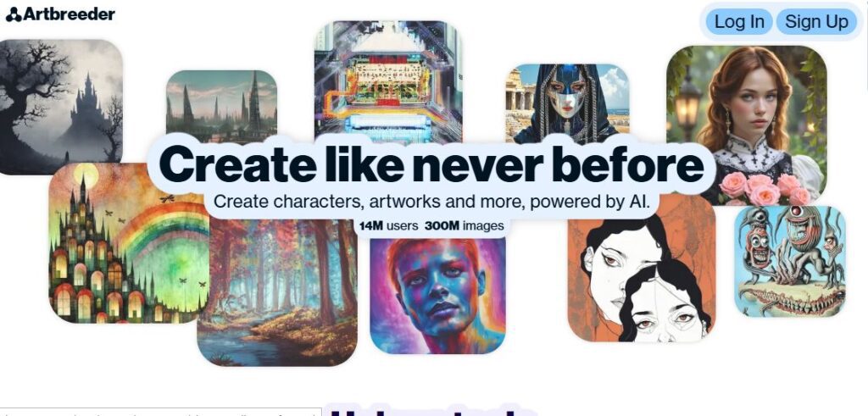
Task: Click the 14M users statistic text
Action: (x=388, y=225)
